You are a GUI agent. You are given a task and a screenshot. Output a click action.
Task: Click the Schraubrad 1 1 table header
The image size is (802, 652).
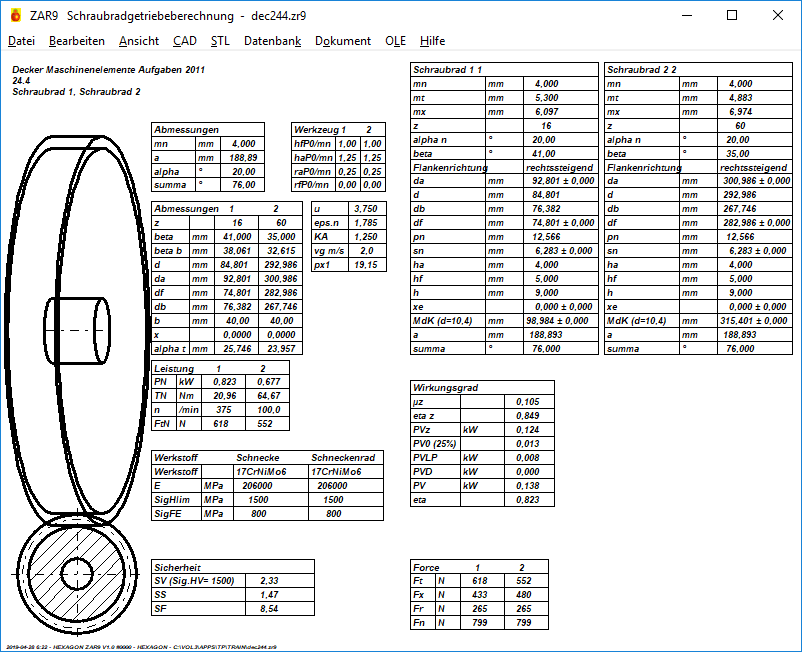click(x=448, y=70)
